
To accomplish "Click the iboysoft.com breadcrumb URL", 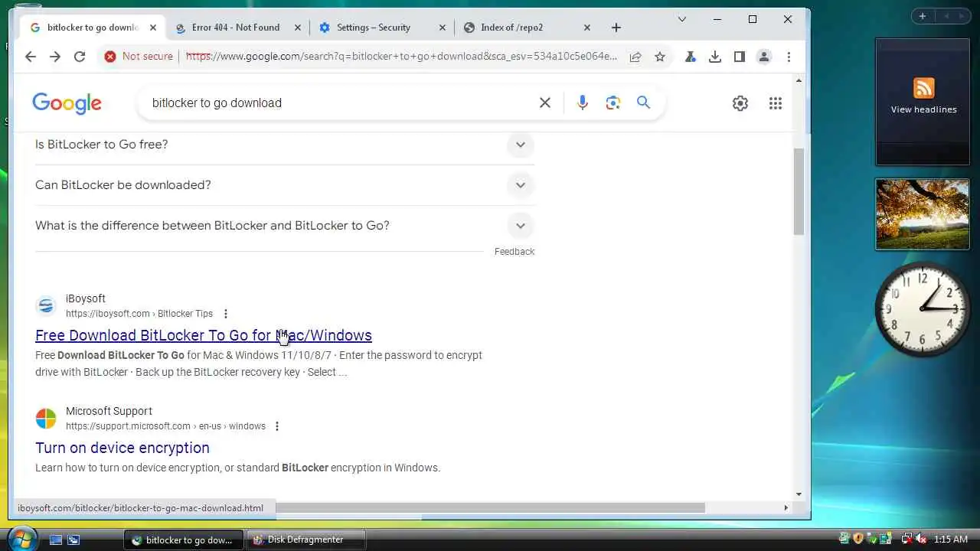I will click(139, 314).
